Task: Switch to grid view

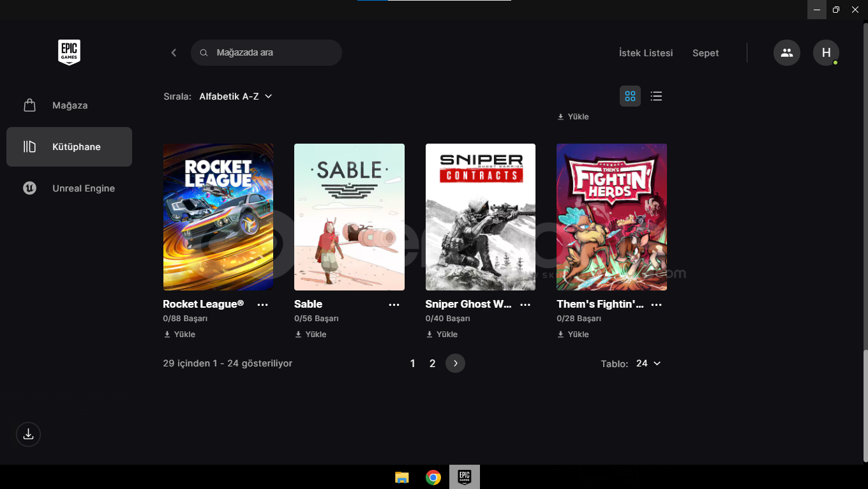Action: pos(630,96)
